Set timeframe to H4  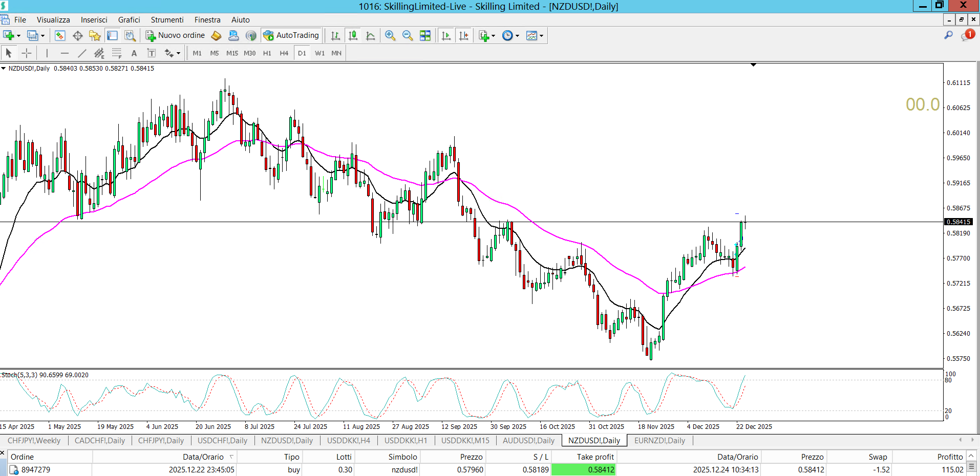tap(284, 53)
